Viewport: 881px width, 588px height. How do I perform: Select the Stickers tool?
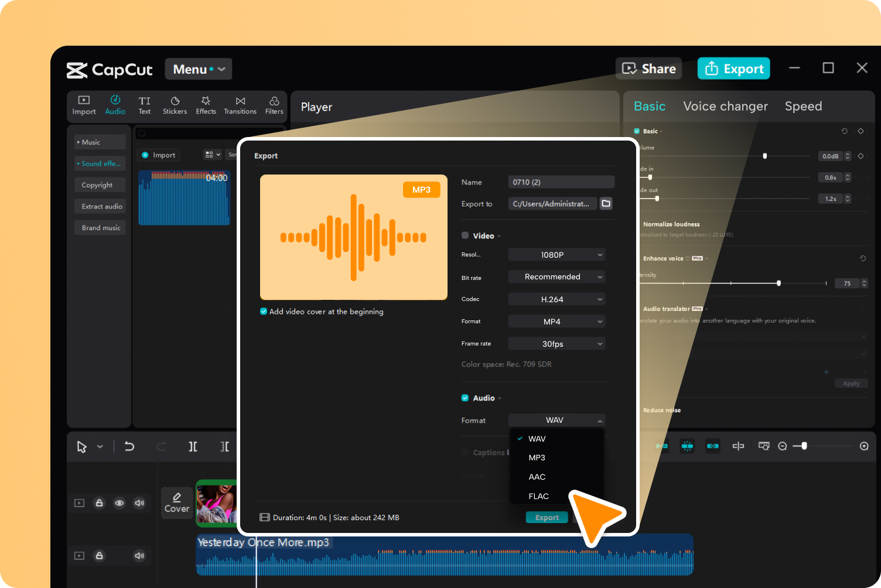175,105
